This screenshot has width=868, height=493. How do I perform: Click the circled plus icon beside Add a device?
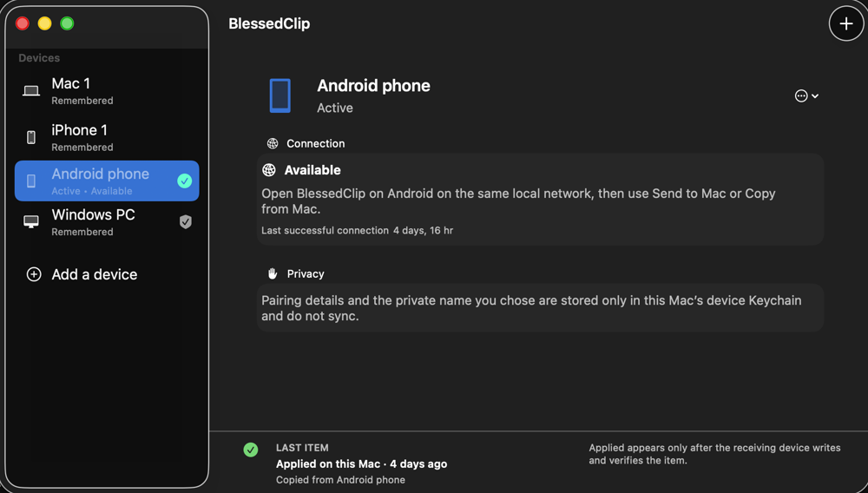[x=34, y=274]
